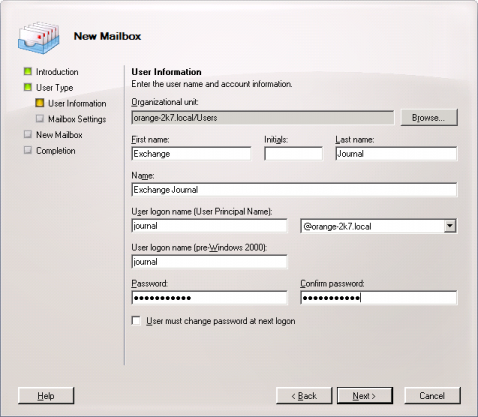Click the New Mailbox step indicator square
This screenshot has width=478, height=417.
[28, 134]
